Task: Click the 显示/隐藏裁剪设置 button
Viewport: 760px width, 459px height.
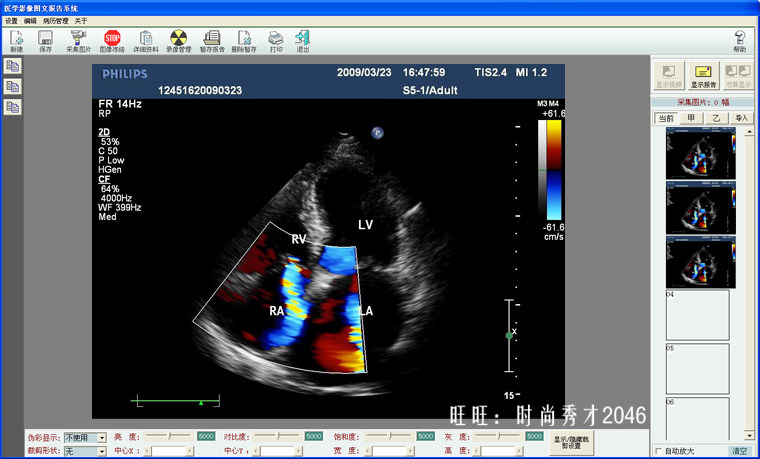Action: [x=571, y=442]
